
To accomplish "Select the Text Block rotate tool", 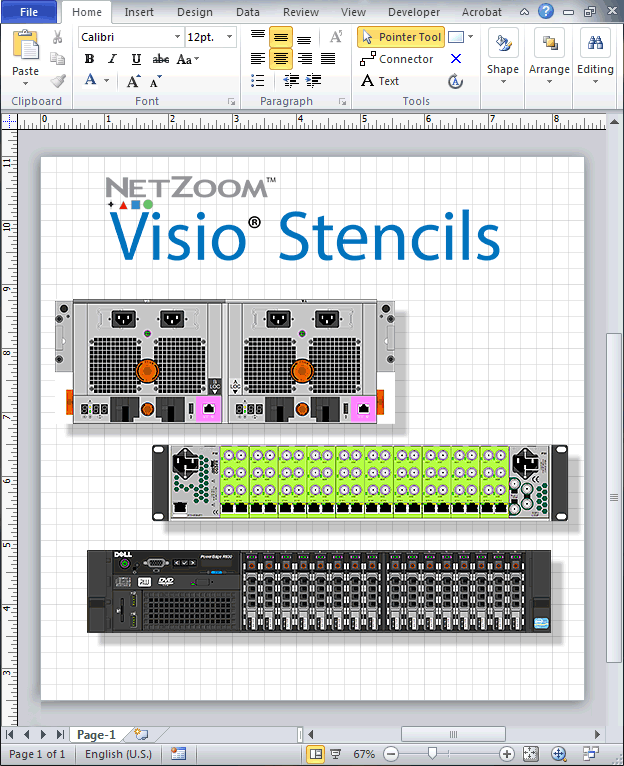I will (x=455, y=81).
